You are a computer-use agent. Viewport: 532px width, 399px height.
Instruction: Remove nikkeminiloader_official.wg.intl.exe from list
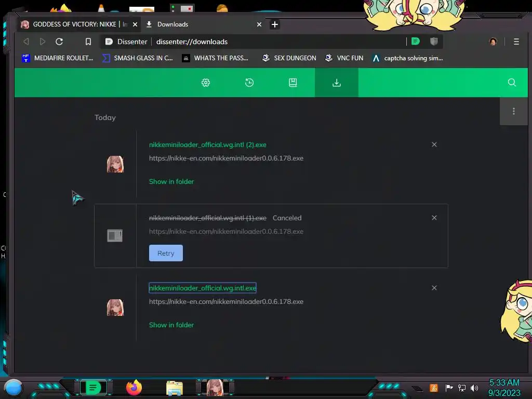click(x=434, y=288)
